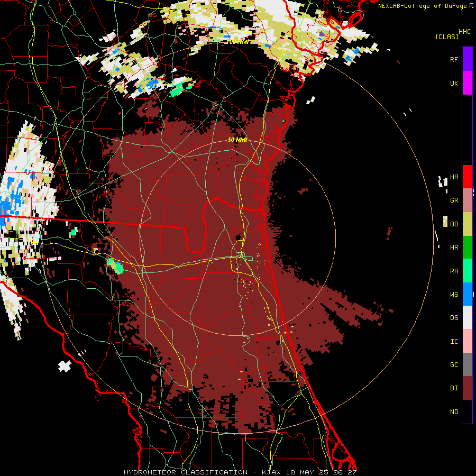Screen dimensions: 476x476
Task: Select the IC pink legend swatch
Action: pyautogui.click(x=467, y=341)
